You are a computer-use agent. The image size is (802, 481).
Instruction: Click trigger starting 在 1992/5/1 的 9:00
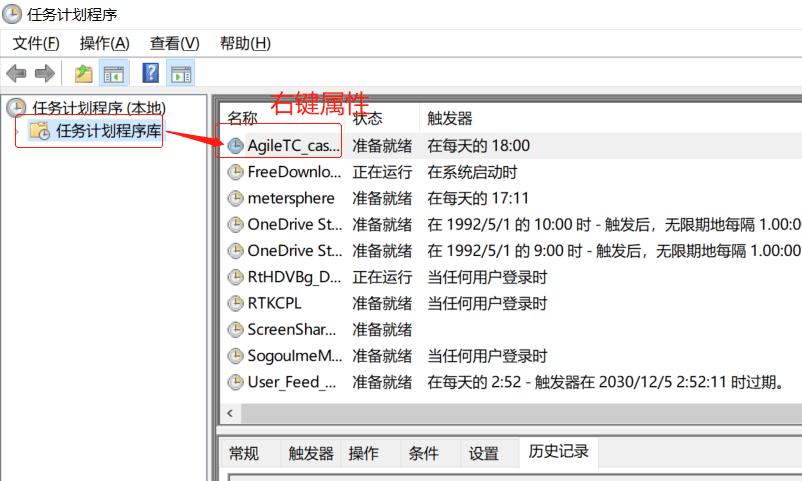614,251
